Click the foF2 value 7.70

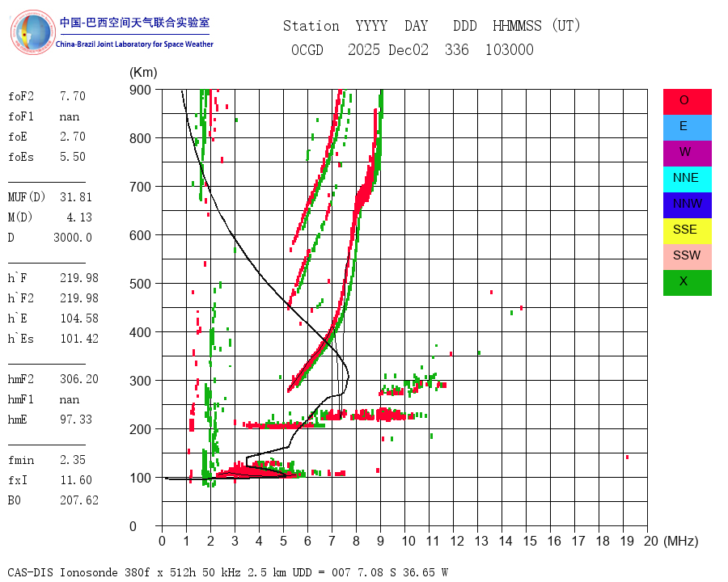73,96
